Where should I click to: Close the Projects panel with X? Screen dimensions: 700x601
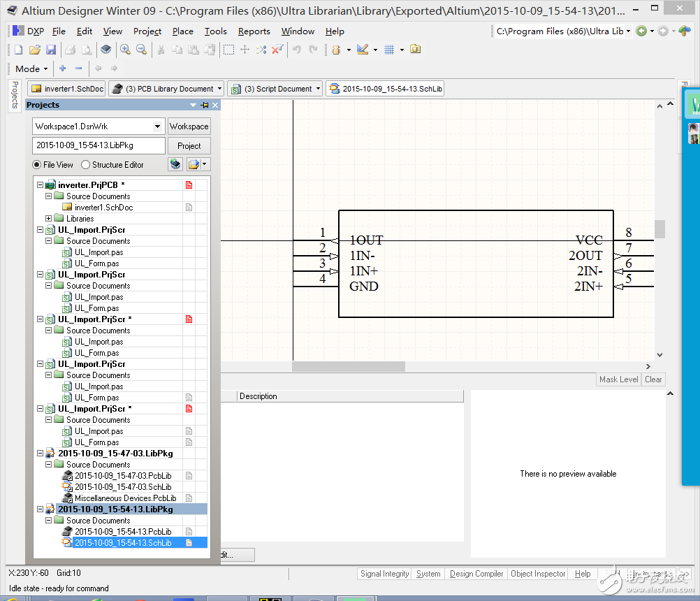click(x=215, y=105)
